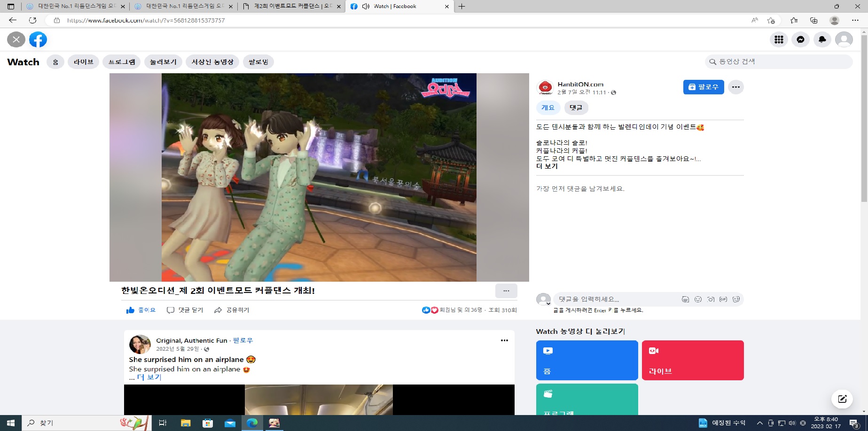Open HanbitON.com page avatar
Viewport: 868px width, 431px height.
tap(545, 87)
